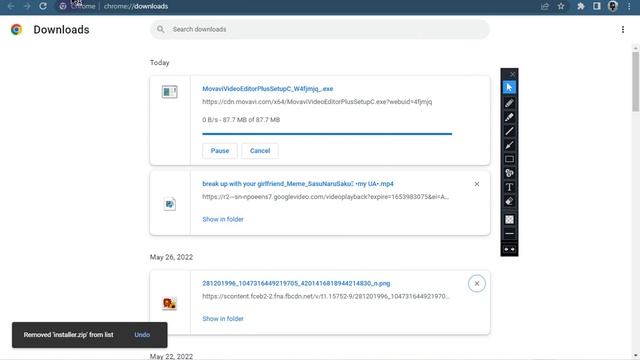Viewport: 640px width, 360px height.
Task: Click the share page icon in address bar
Action: (544, 6)
